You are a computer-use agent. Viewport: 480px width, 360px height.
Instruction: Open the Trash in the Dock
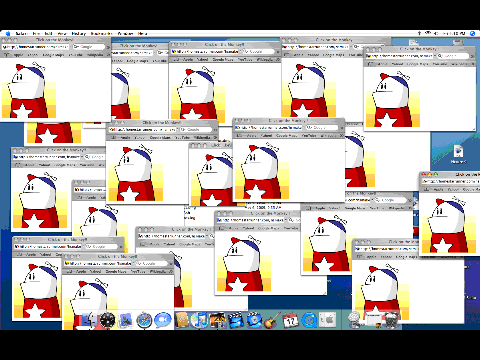(x=392, y=320)
